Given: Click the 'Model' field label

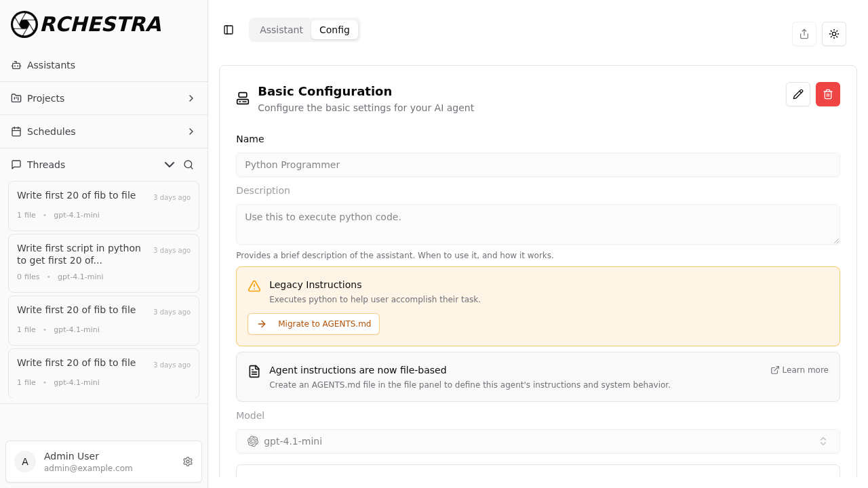Looking at the screenshot, I should pos(250,415).
